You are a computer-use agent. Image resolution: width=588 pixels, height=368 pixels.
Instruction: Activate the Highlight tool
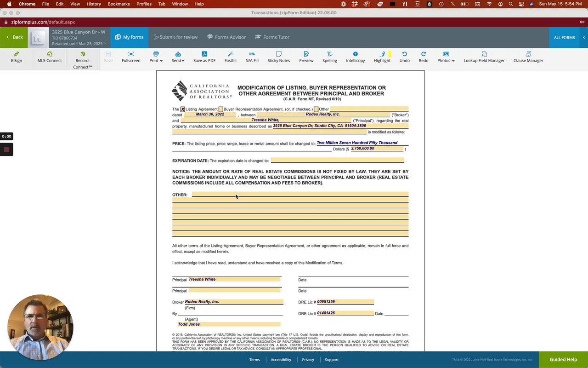tap(382, 57)
